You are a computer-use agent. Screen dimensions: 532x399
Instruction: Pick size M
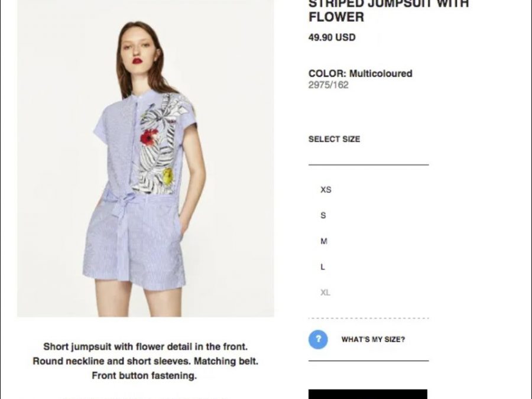pos(324,241)
